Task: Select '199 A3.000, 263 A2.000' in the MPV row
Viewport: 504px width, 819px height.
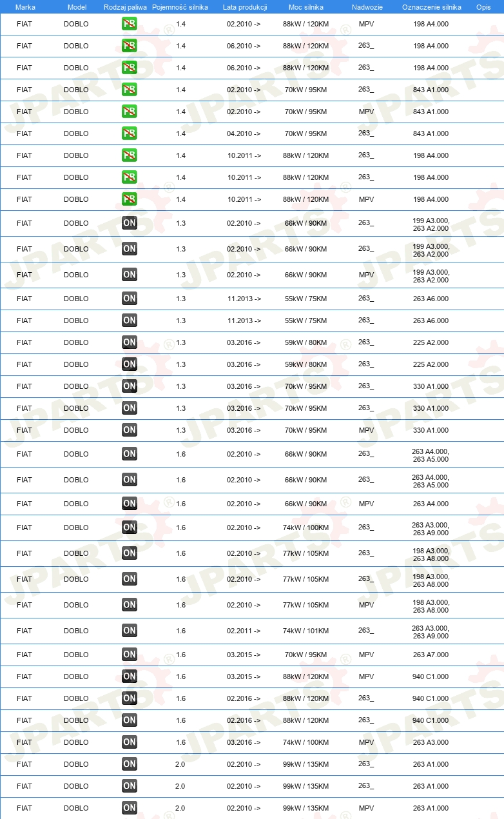Action: pyautogui.click(x=431, y=276)
